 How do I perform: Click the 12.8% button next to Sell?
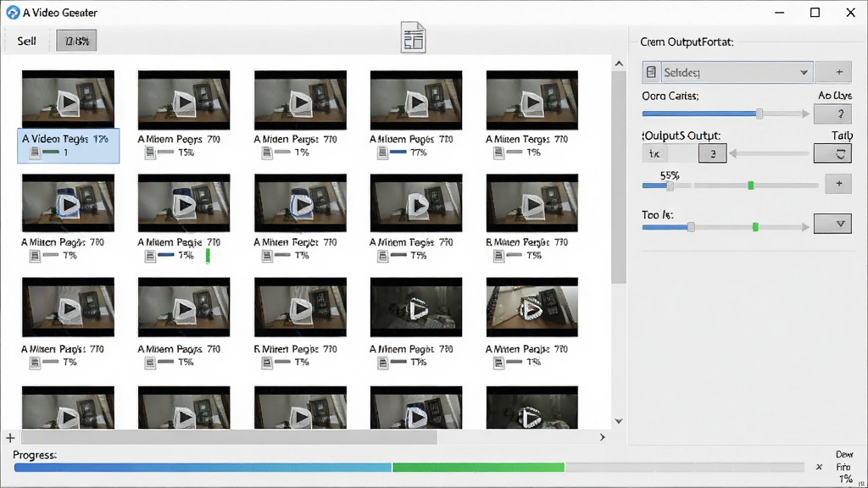[76, 41]
